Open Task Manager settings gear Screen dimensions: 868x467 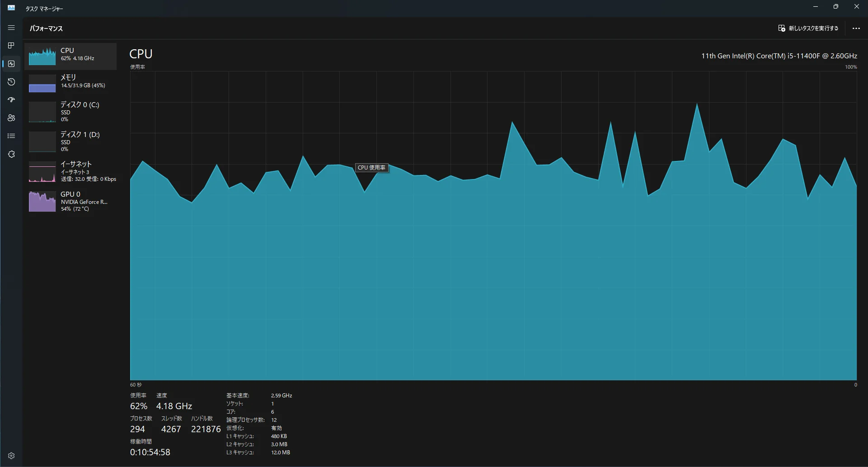[x=11, y=456]
